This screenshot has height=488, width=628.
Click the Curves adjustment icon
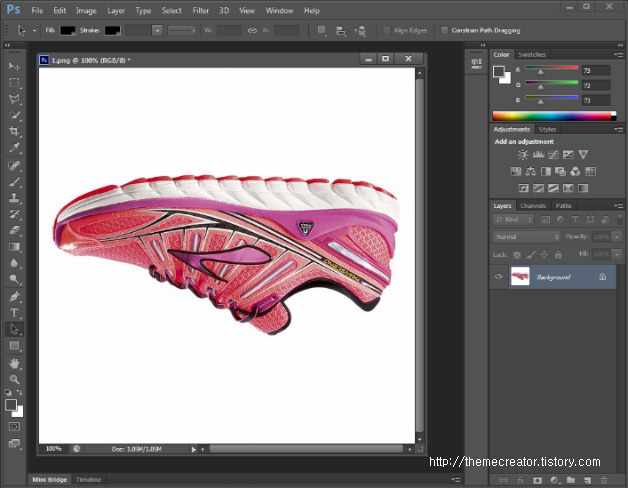coord(553,154)
